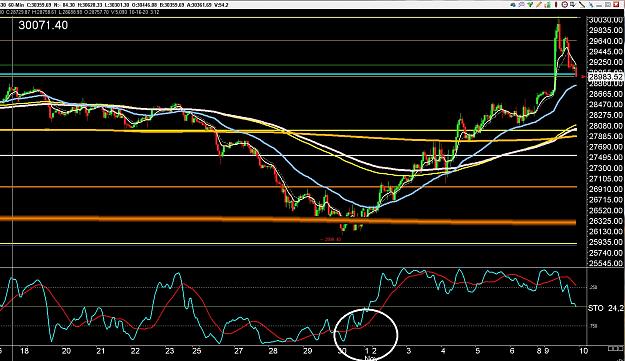
Task: Click date label 10 on time axis
Action: 583,351
